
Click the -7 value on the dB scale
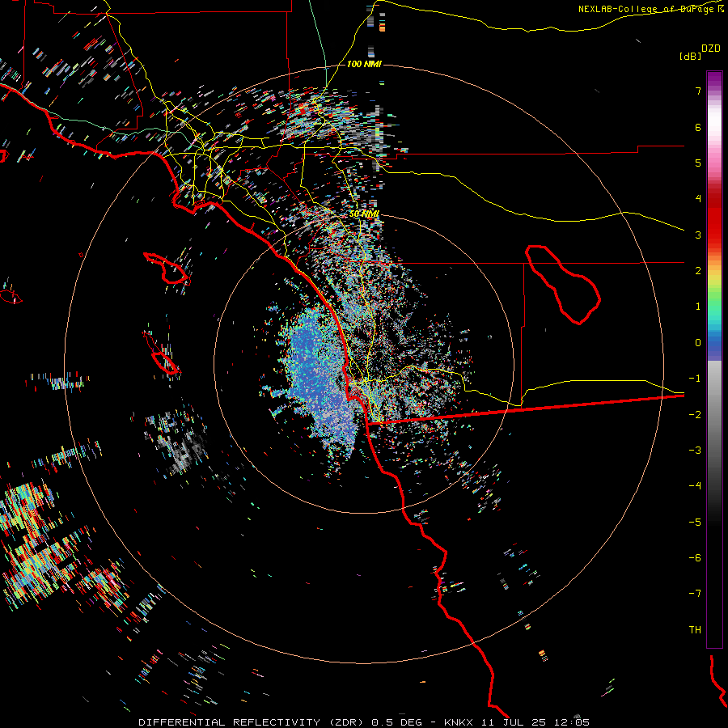pos(695,594)
